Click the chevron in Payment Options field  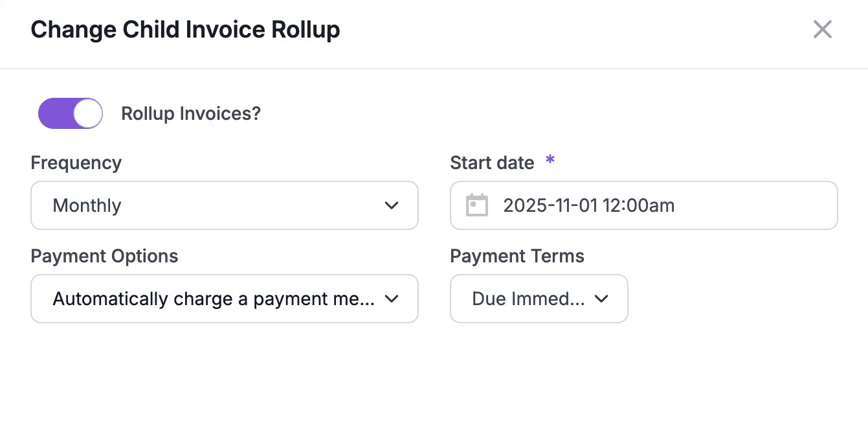pos(391,299)
